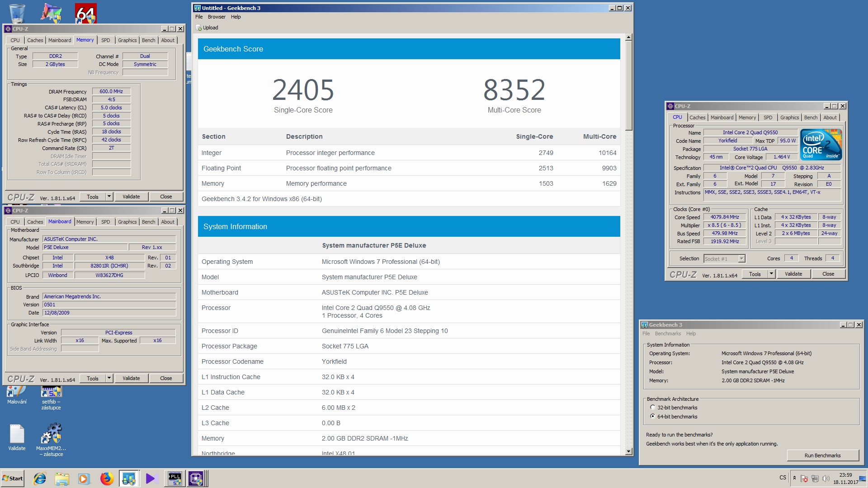Image resolution: width=868 pixels, height=488 pixels.
Task: Open Browser menu in Geekbench window
Action: (x=217, y=17)
